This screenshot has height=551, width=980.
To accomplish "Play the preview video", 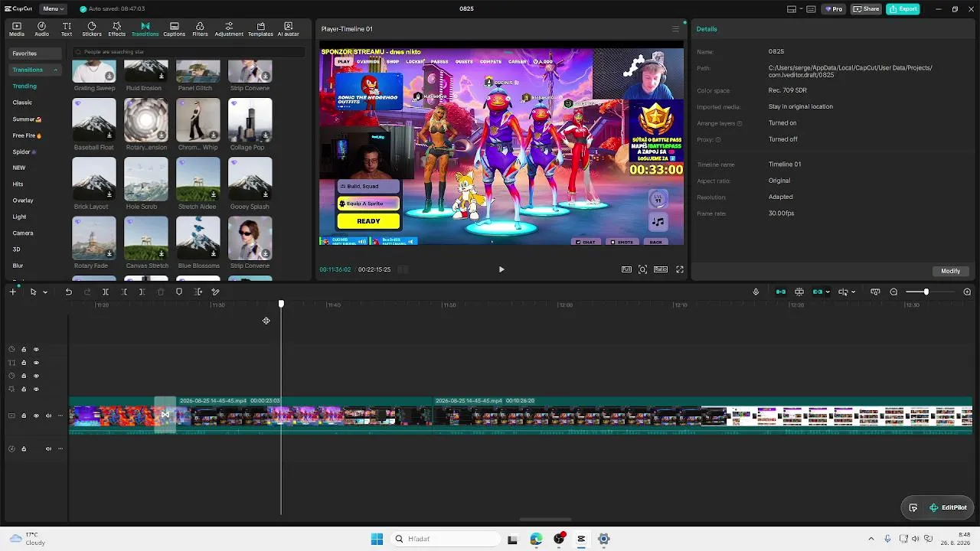I will tap(501, 269).
